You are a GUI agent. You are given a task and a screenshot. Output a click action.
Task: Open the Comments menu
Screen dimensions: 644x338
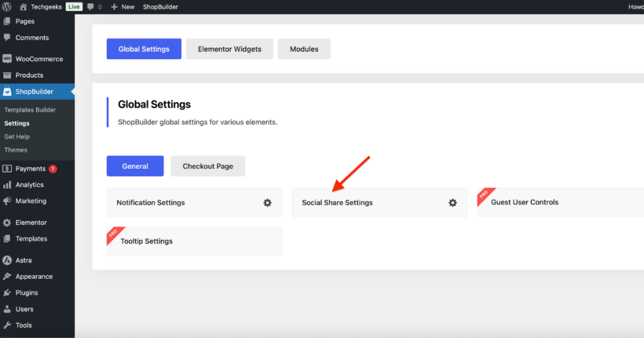[x=37, y=37]
